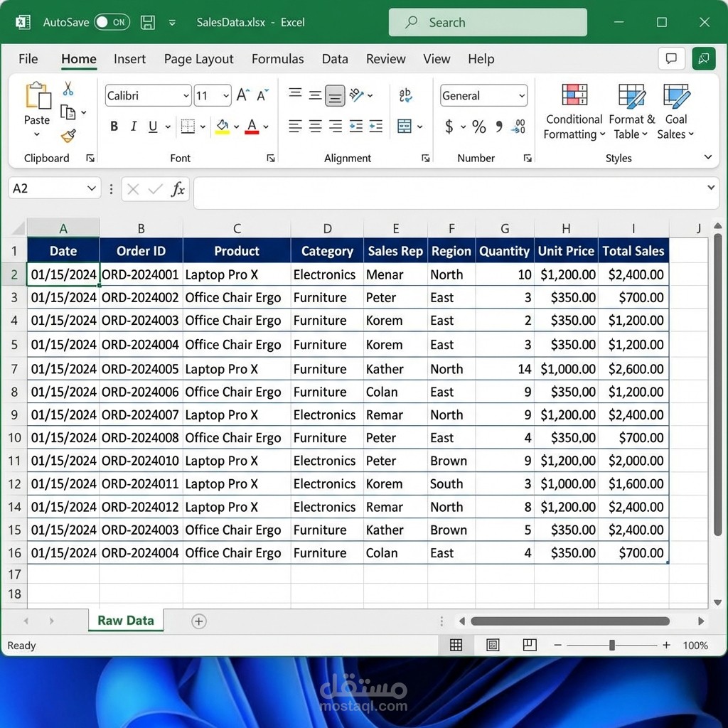The height and width of the screenshot is (728, 728).
Task: Click the Decrease Font Size icon
Action: [x=262, y=95]
